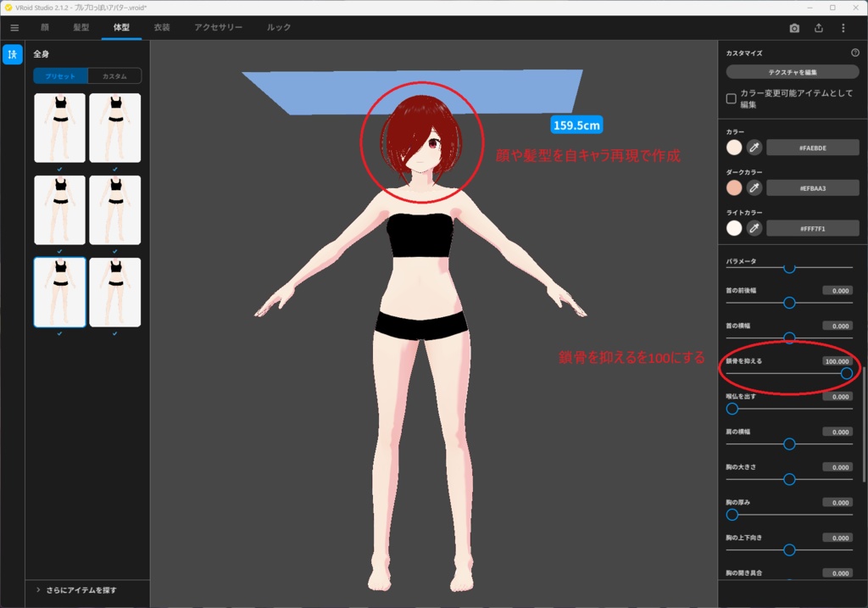Open the hamburger menu
The width and height of the screenshot is (868, 608).
coord(14,28)
